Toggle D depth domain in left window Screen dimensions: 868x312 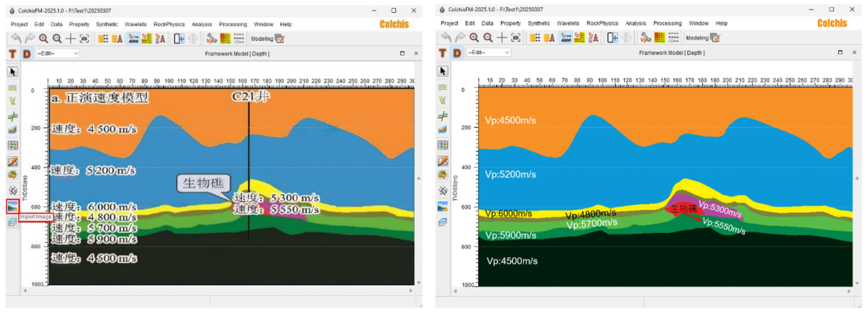27,54
